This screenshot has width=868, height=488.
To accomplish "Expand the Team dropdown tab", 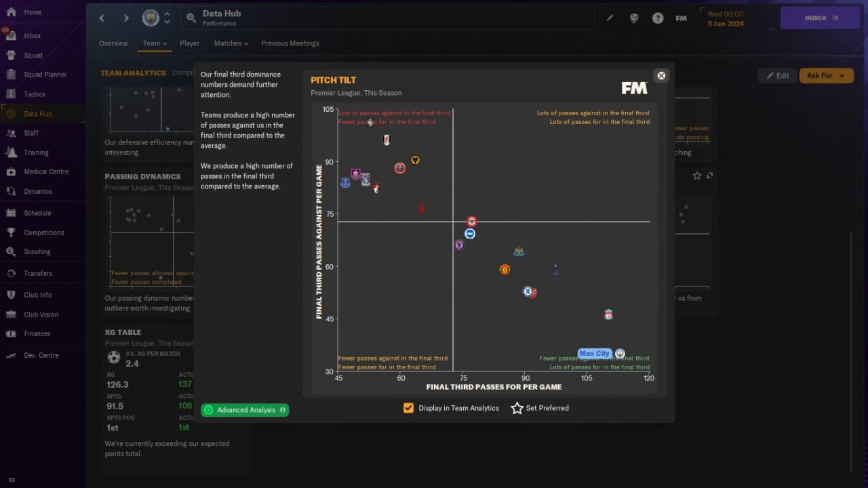I will click(x=155, y=43).
